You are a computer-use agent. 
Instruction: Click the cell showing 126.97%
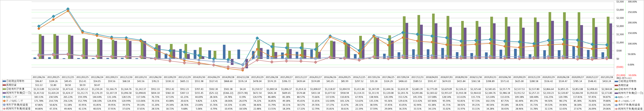tap(257, 97)
